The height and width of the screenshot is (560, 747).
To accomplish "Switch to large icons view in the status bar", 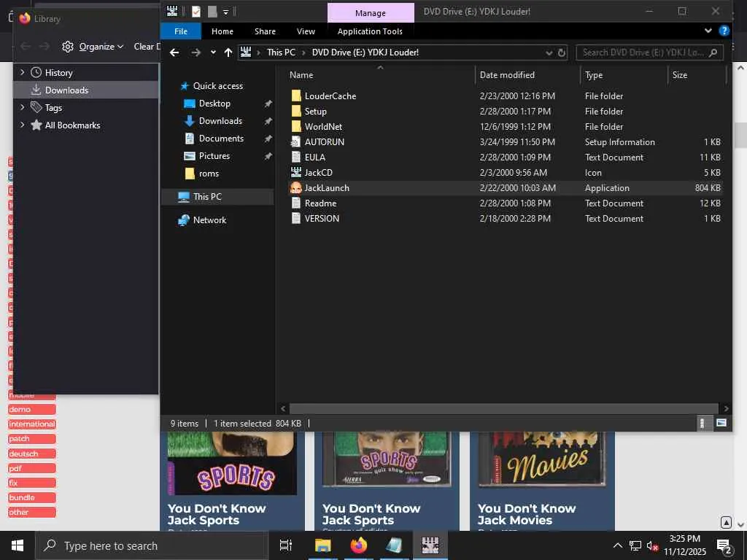I will [721, 423].
